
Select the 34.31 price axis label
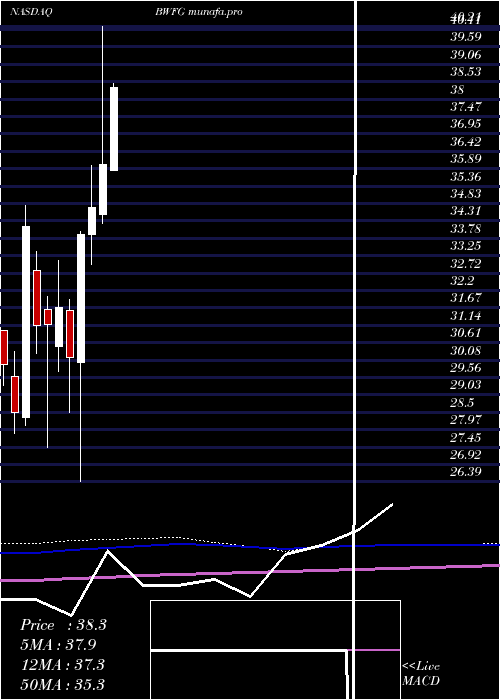(x=465, y=212)
